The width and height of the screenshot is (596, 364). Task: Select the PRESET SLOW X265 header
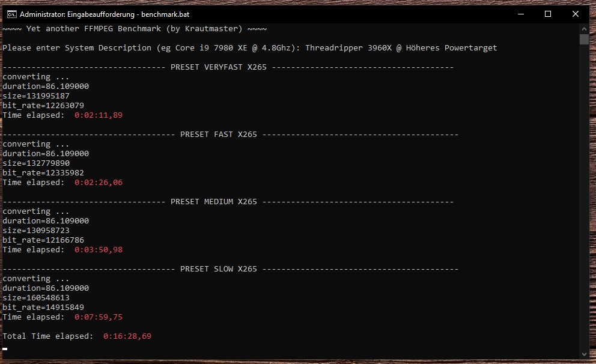click(218, 268)
